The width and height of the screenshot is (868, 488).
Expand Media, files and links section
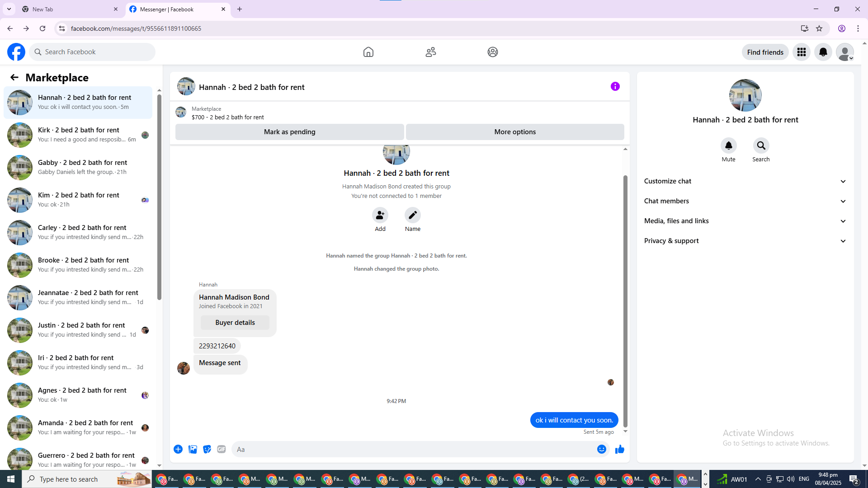745,221
